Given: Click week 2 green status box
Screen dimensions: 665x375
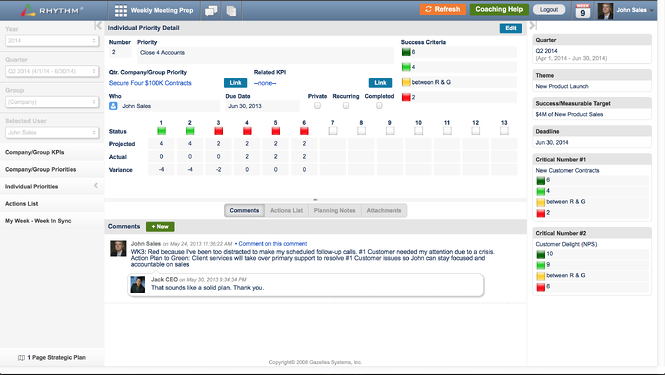Looking at the screenshot, I should (190, 131).
